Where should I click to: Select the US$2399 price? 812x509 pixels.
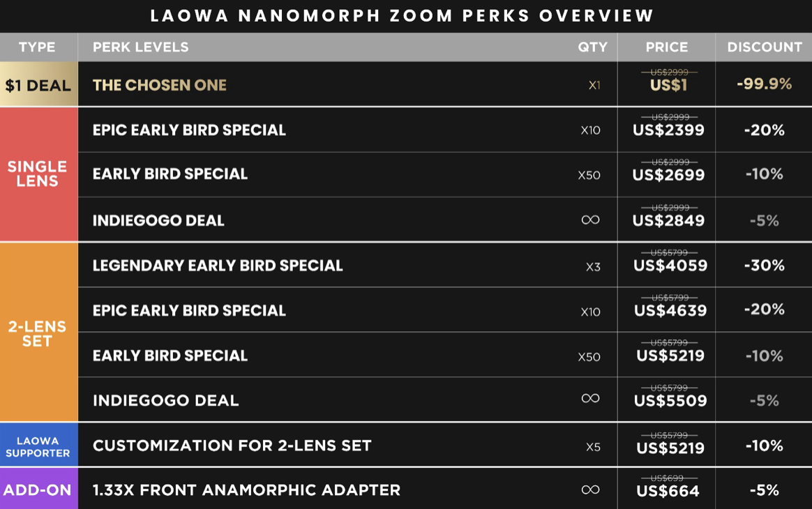pyautogui.click(x=668, y=130)
